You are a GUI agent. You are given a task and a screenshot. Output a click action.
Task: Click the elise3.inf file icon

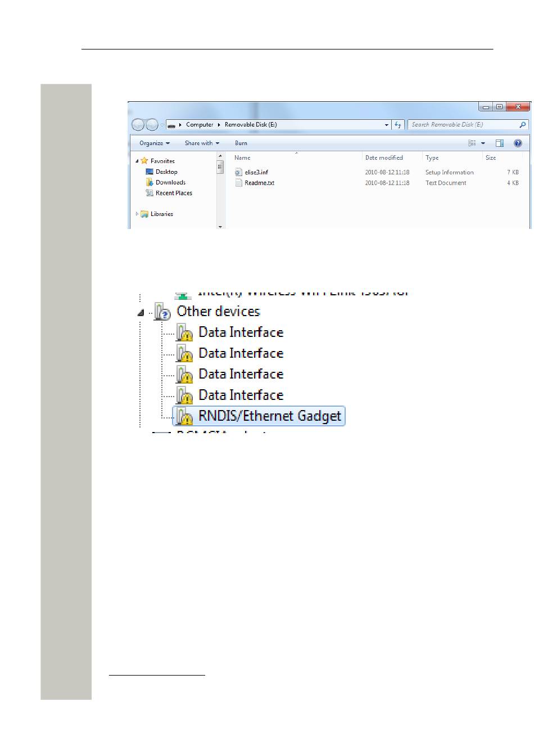pyautogui.click(x=239, y=172)
